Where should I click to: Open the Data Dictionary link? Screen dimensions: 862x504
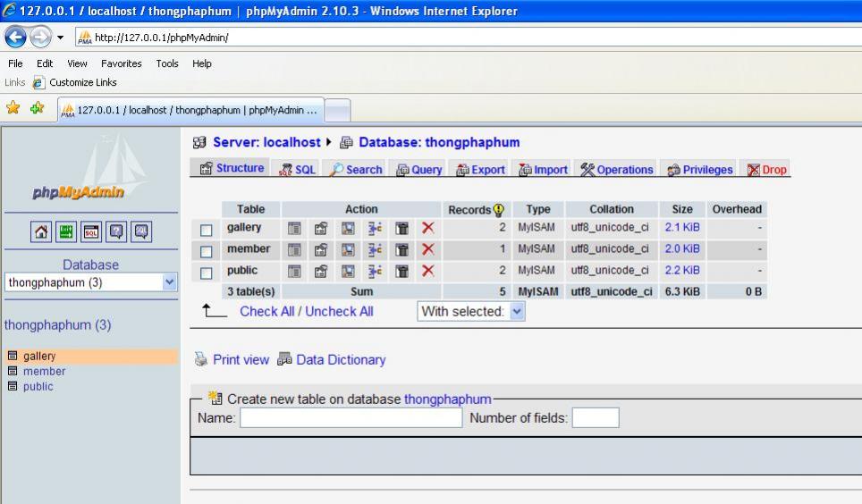pos(341,360)
